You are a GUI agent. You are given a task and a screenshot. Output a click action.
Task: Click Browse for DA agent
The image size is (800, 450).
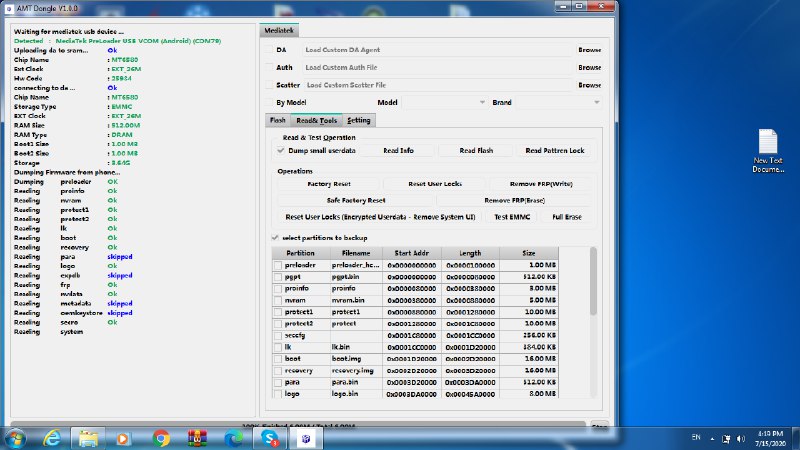[589, 50]
